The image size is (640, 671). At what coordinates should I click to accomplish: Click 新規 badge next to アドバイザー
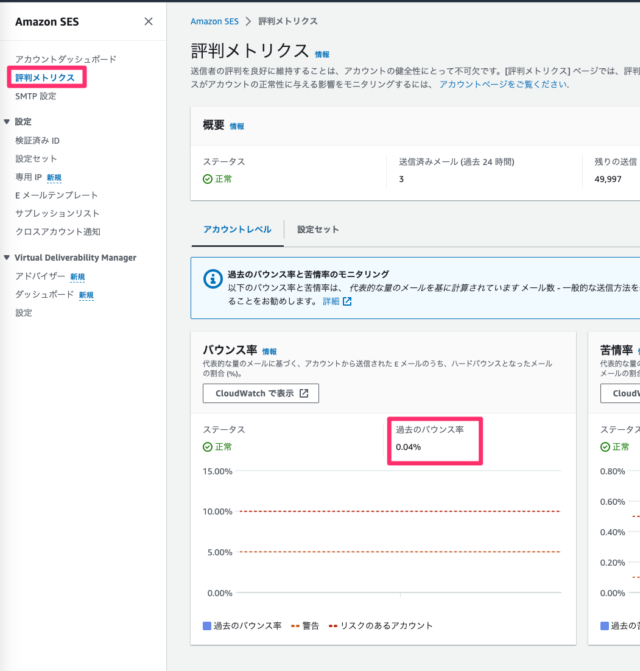pos(77,276)
